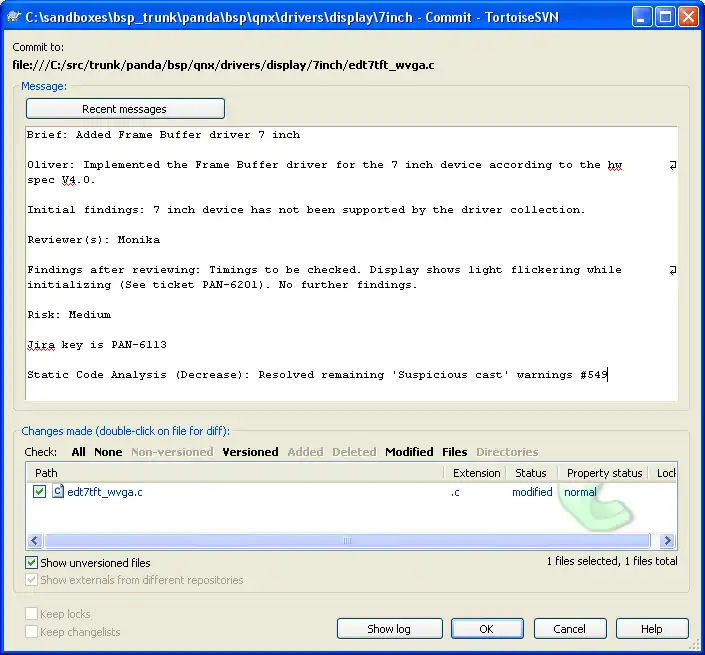Sort file list by Extension column
The image size is (705, 655).
(476, 473)
